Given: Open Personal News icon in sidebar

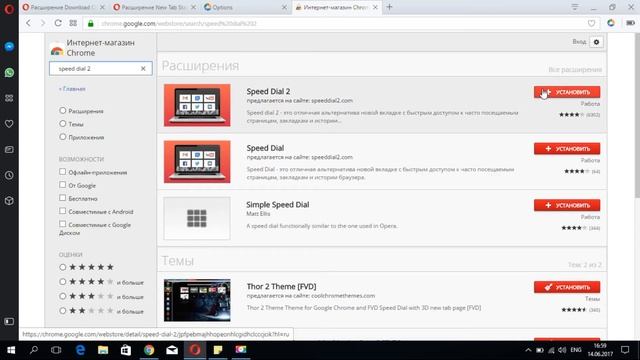Looking at the screenshot, I should click(x=9, y=149).
